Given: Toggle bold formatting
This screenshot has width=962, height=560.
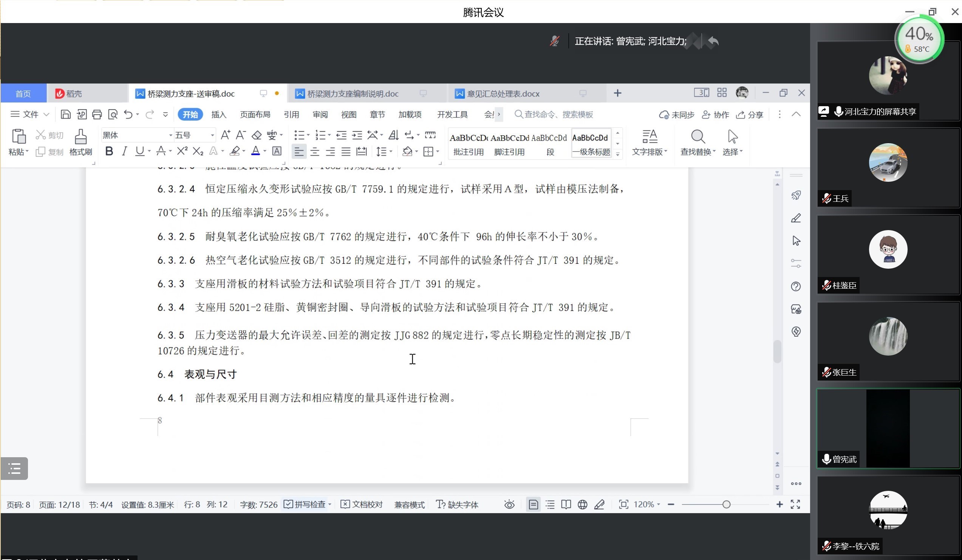Looking at the screenshot, I should point(109,151).
